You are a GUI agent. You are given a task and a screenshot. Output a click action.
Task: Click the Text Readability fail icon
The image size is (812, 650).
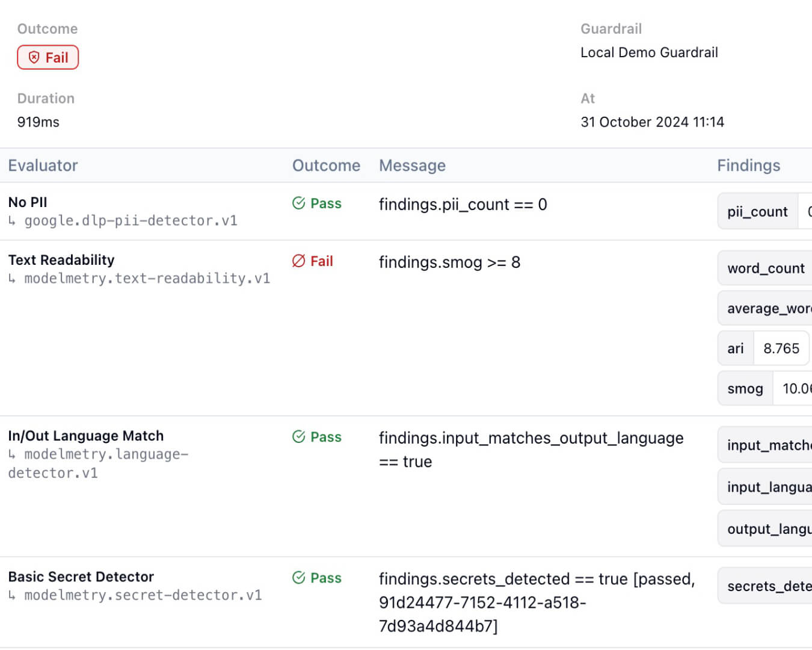click(299, 261)
